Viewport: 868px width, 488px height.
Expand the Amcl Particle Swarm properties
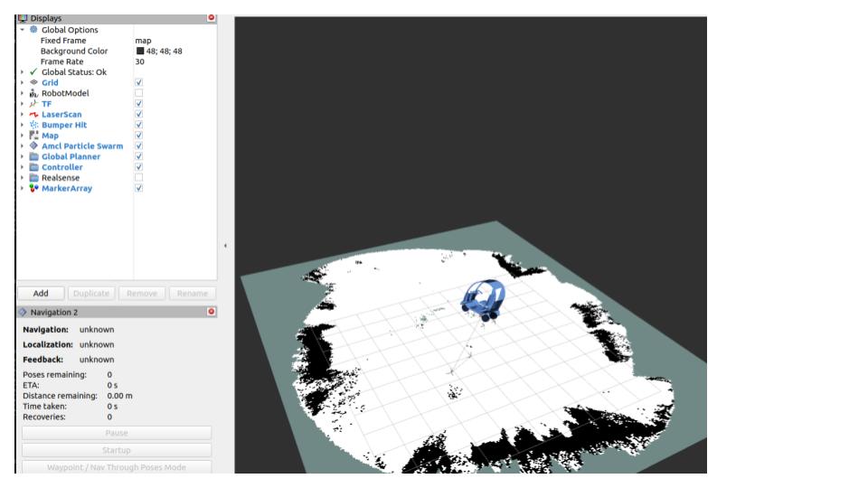22,145
